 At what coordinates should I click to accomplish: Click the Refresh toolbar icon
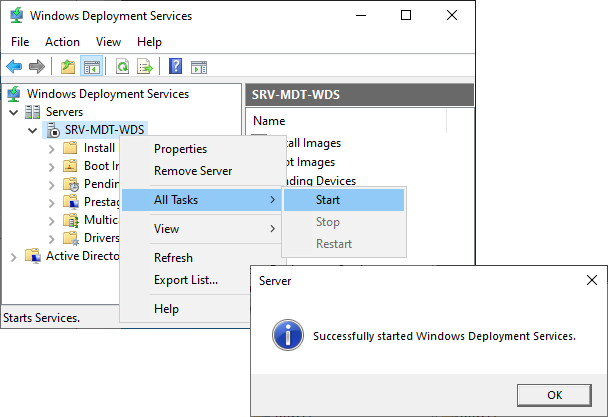[123, 66]
